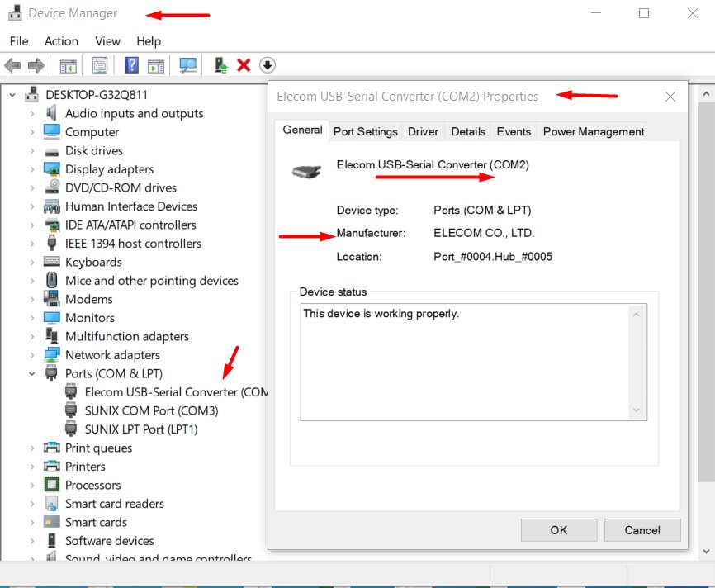The image size is (715, 588).
Task: Select the General tab
Action: click(302, 130)
